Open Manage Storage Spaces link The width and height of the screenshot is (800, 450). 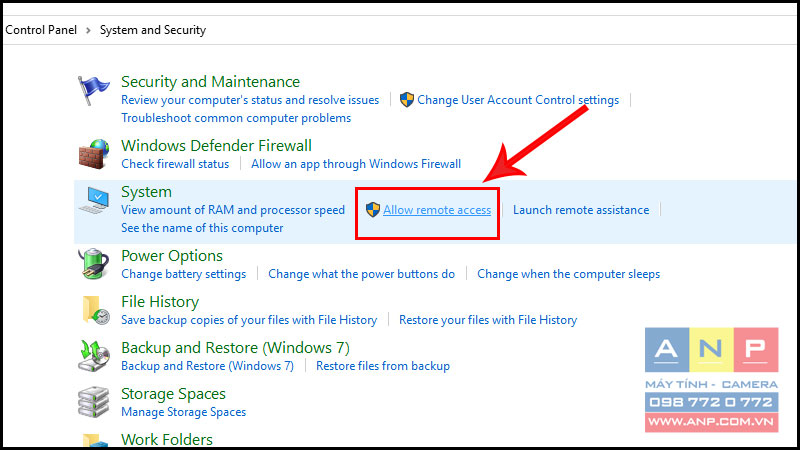click(184, 412)
